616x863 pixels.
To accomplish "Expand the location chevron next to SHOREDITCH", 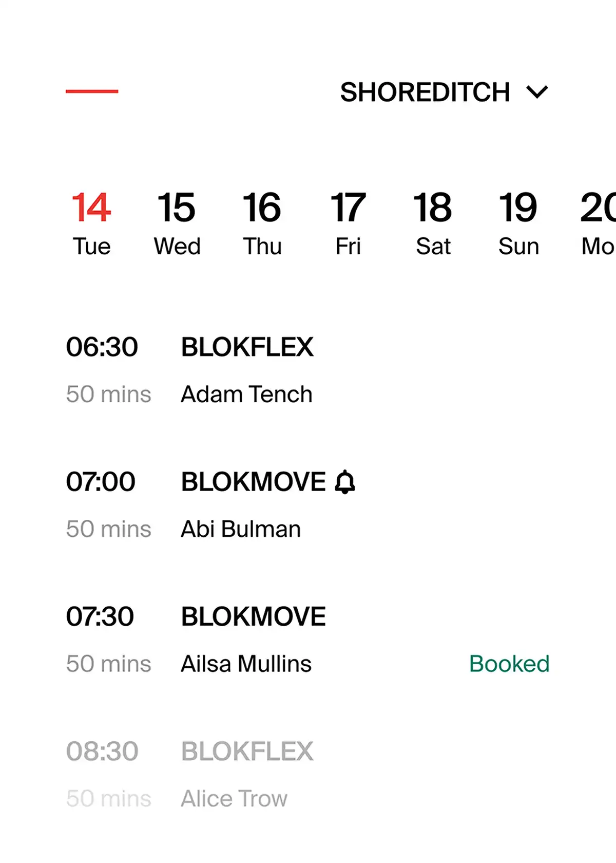I will coord(537,92).
